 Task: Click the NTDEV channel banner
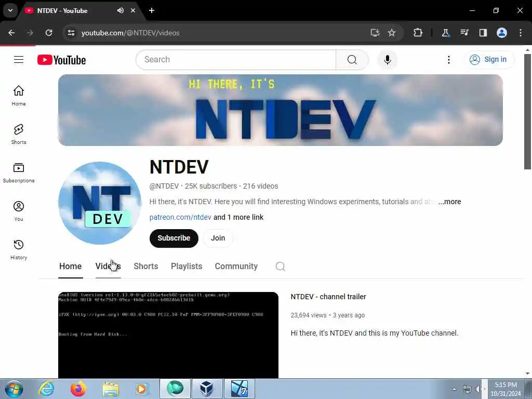pos(280,110)
